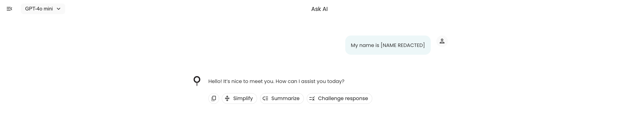
Task: Click 'My name is' in the user message
Action: 365,45
